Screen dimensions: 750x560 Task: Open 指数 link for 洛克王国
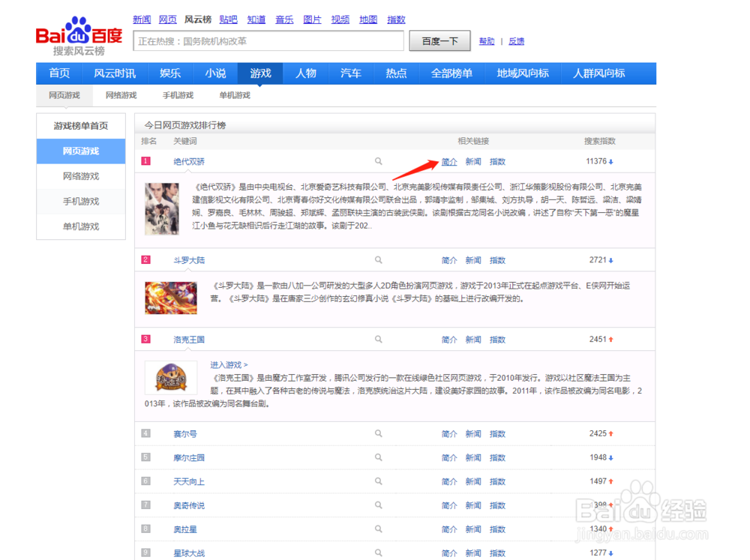pyautogui.click(x=497, y=340)
